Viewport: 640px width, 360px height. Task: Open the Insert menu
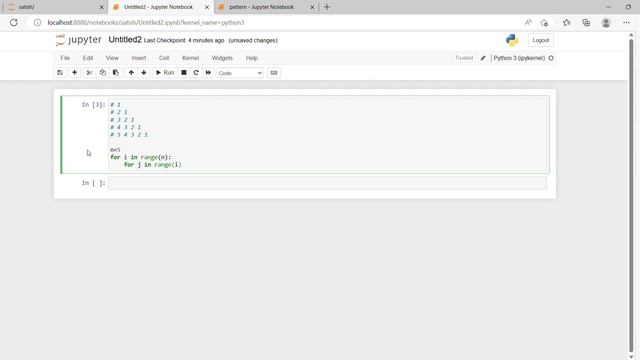pyautogui.click(x=139, y=58)
